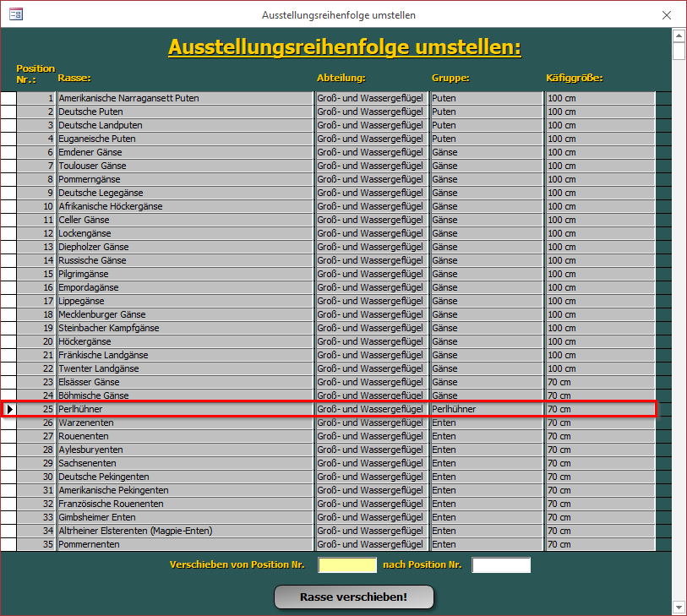The image size is (687, 616).
Task: Click Käfiggröße '70 cm' for Elsässer Gänse
Action: pos(600,382)
